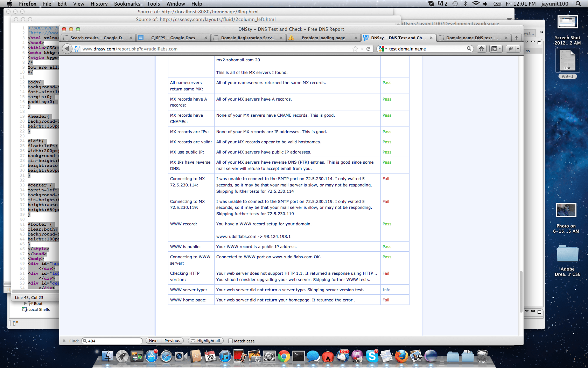This screenshot has width=588, height=368.
Task: Open the URL history dropdown arrow
Action: [362, 49]
